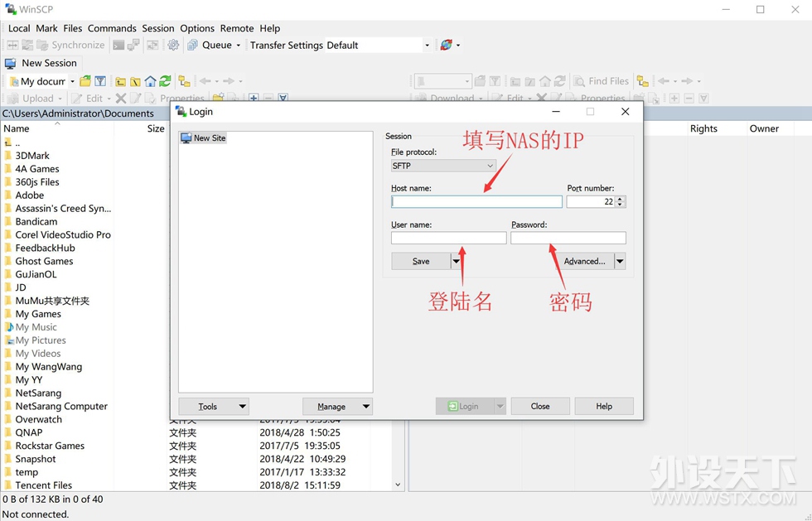Increase port number with up stepper

click(x=621, y=199)
